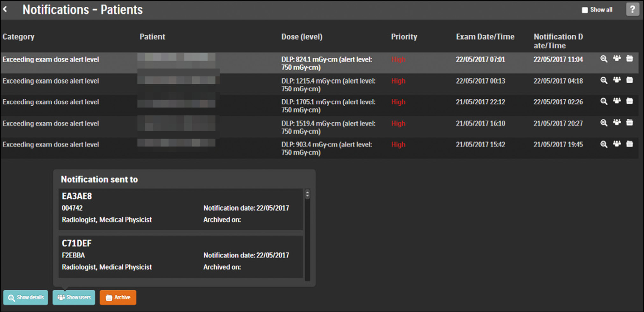644x312 pixels.
Task: Click the Dose (level) column header
Action: tap(302, 37)
